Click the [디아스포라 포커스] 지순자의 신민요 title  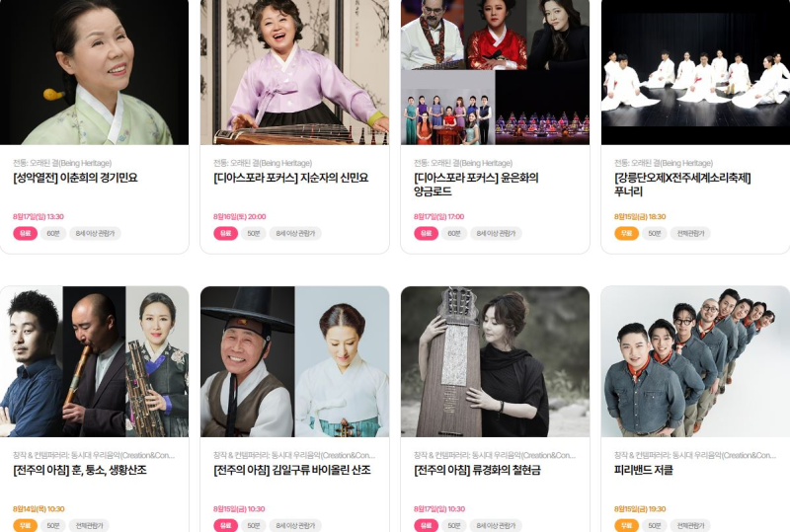click(290, 178)
